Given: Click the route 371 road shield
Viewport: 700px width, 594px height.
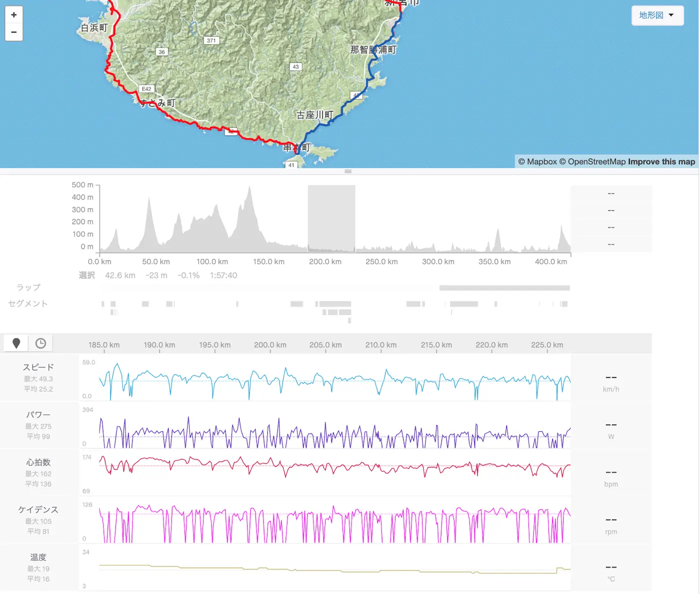Looking at the screenshot, I should pyautogui.click(x=211, y=41).
